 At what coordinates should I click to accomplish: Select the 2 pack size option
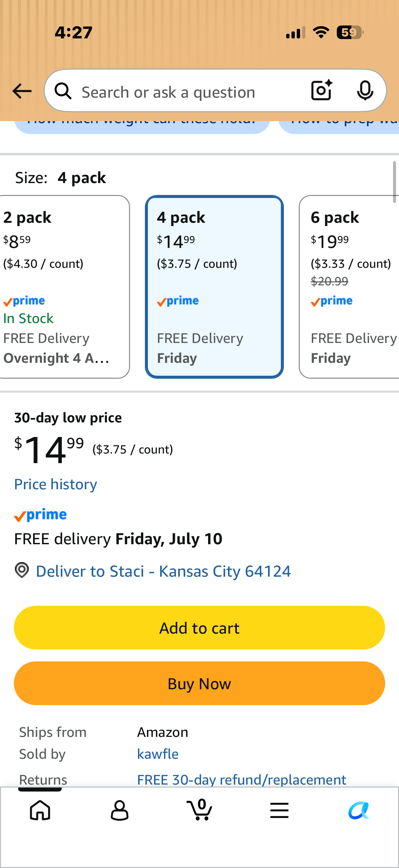click(64, 287)
